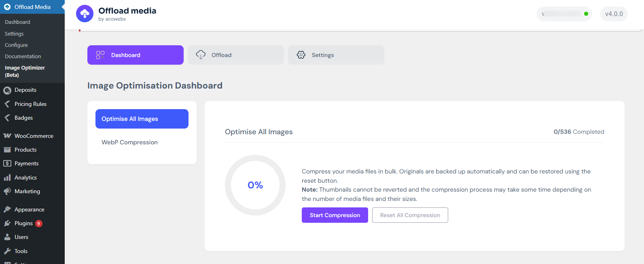Click the green connection status dot
The image size is (644, 264).
(x=586, y=14)
